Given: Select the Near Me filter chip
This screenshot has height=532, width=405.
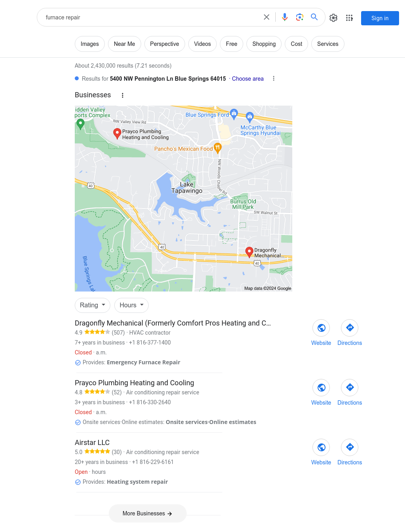Looking at the screenshot, I should click(x=125, y=44).
